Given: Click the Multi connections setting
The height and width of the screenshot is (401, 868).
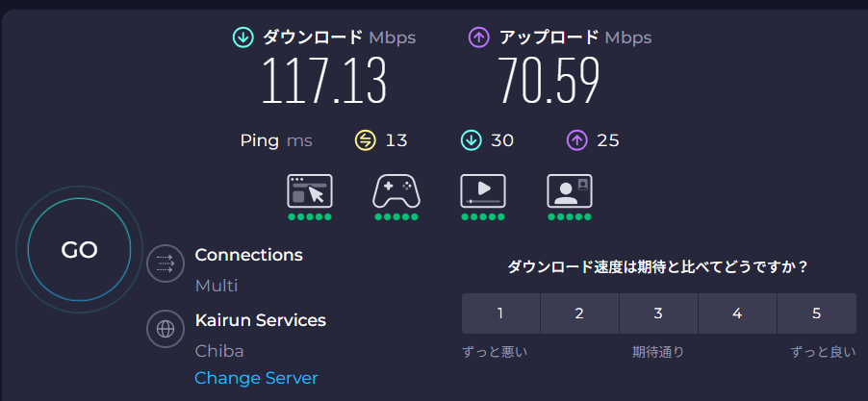Looking at the screenshot, I should click(216, 286).
